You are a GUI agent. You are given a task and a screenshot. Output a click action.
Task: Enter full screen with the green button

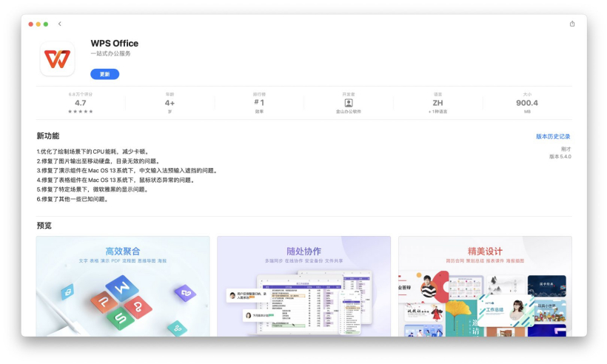point(46,24)
